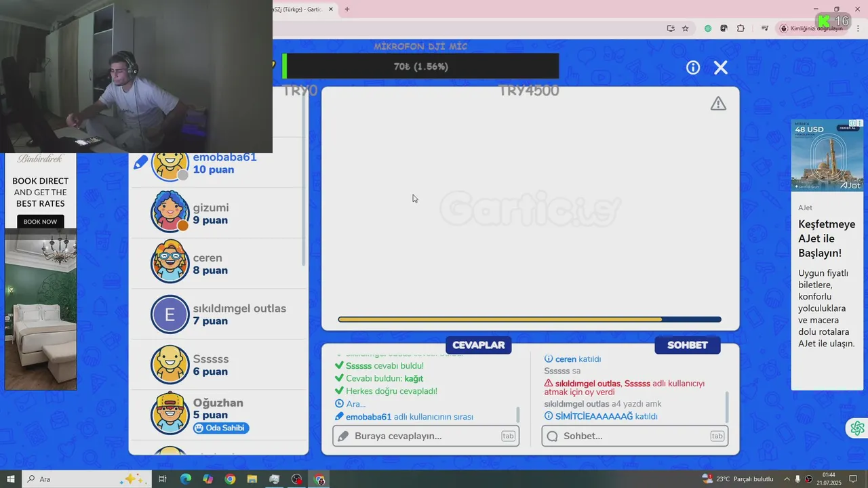Viewport: 868px width, 488px height.
Task: Click 'ceren katıldı' chat message
Action: pyautogui.click(x=573, y=359)
